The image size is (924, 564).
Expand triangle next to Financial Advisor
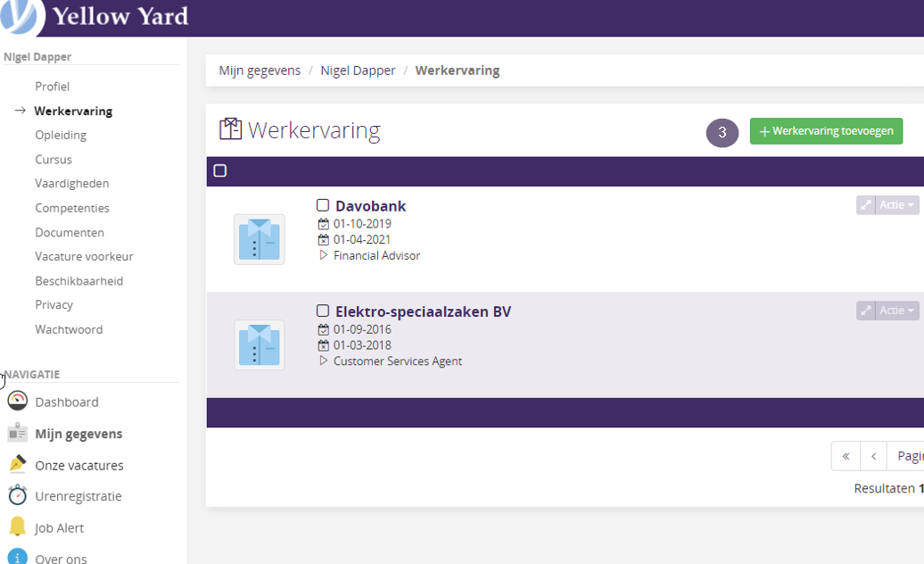coord(323,255)
